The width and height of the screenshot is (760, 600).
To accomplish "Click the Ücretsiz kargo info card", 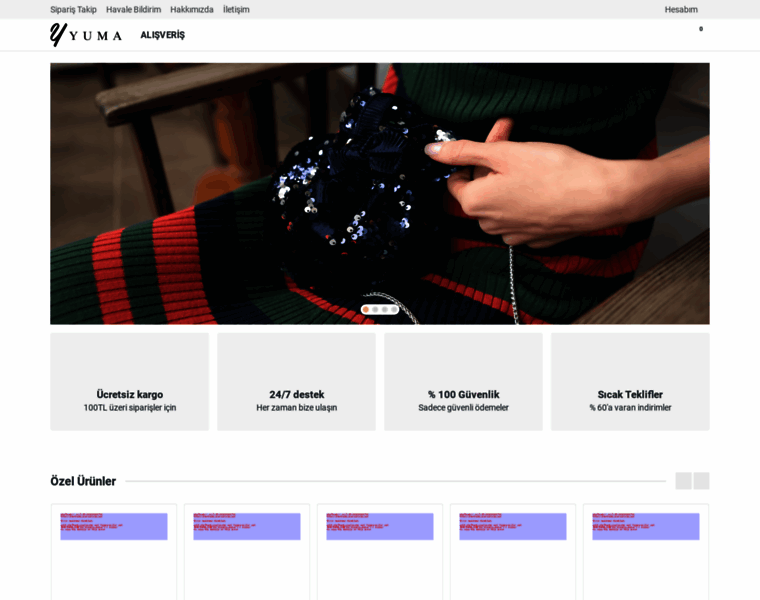I will (x=129, y=381).
